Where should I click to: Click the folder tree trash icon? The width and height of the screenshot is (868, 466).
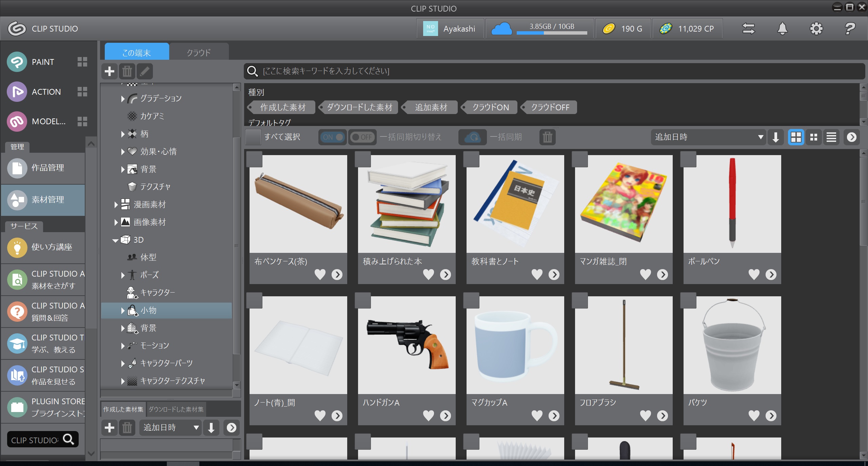click(127, 71)
